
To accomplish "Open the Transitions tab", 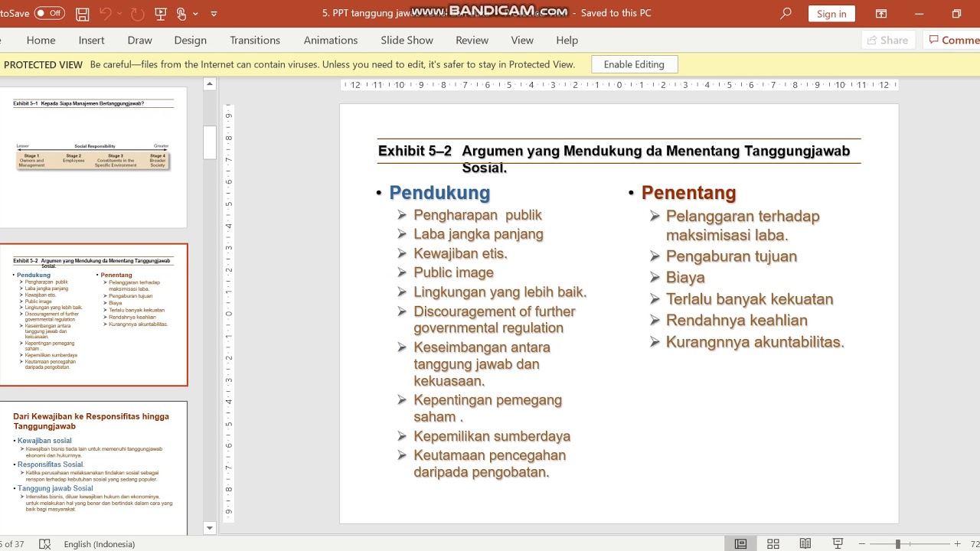I will pos(255,40).
